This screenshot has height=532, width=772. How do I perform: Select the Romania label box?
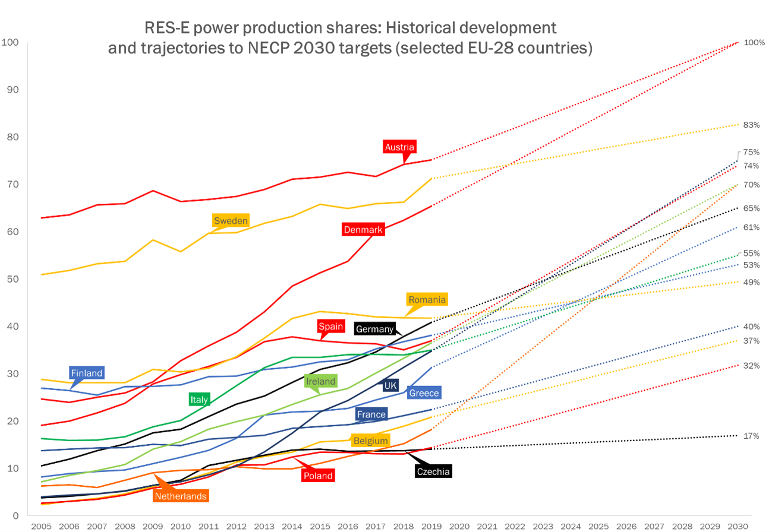tap(427, 300)
